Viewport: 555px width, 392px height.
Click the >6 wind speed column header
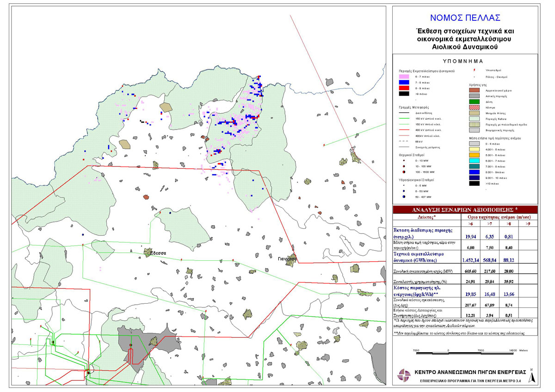click(470, 224)
